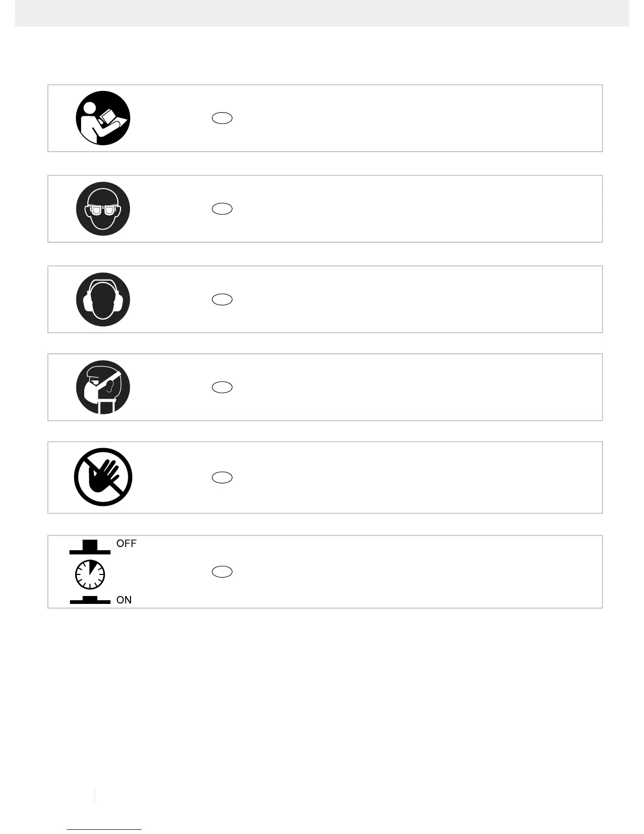
Task: Click the clock timer symbol
Action: pyautogui.click(x=90, y=573)
